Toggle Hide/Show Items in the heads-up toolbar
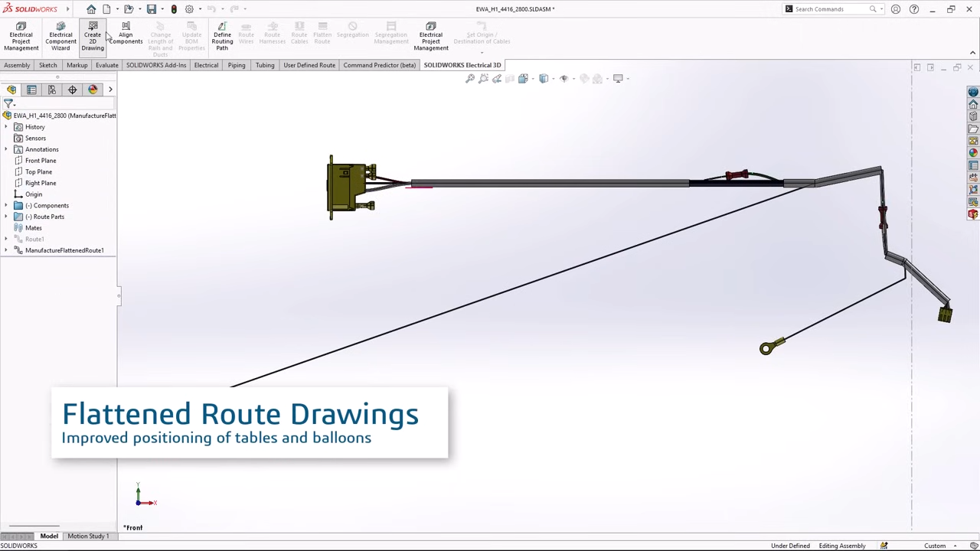 point(564,77)
